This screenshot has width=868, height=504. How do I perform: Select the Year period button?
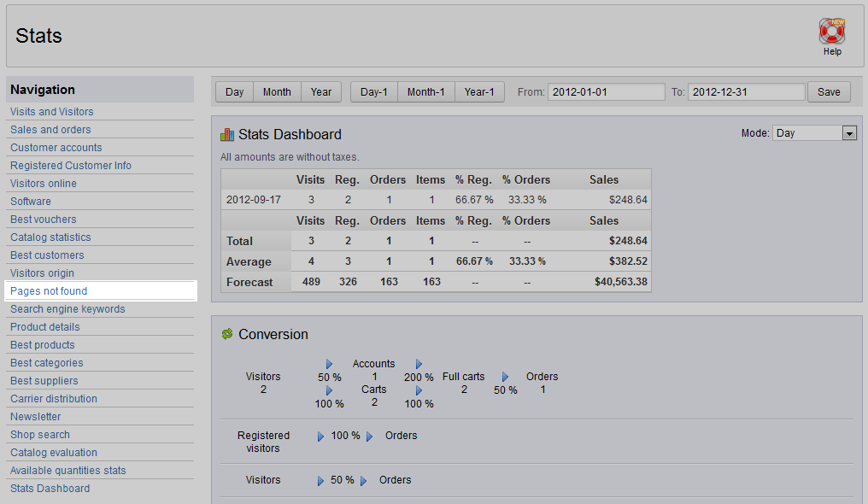point(321,92)
